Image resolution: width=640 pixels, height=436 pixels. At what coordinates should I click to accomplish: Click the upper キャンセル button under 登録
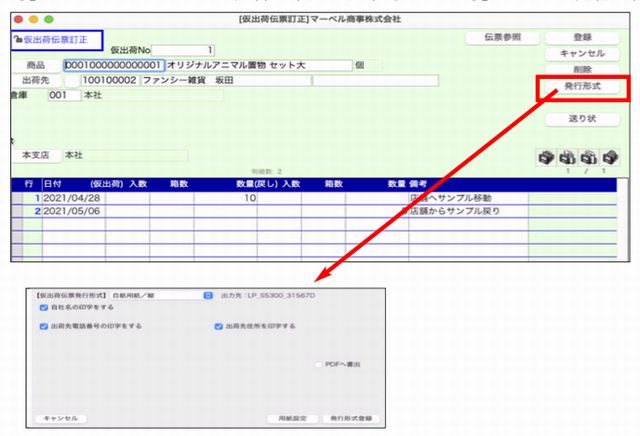point(583,53)
